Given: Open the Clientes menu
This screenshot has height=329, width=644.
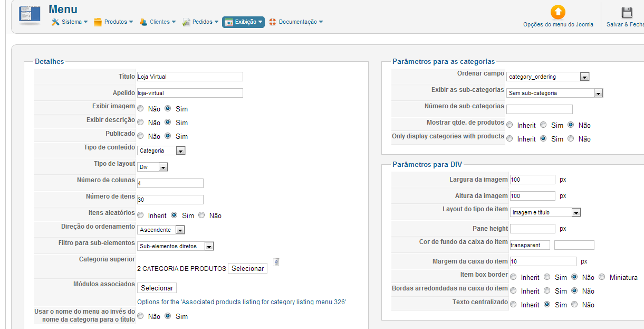Looking at the screenshot, I should click(157, 22).
